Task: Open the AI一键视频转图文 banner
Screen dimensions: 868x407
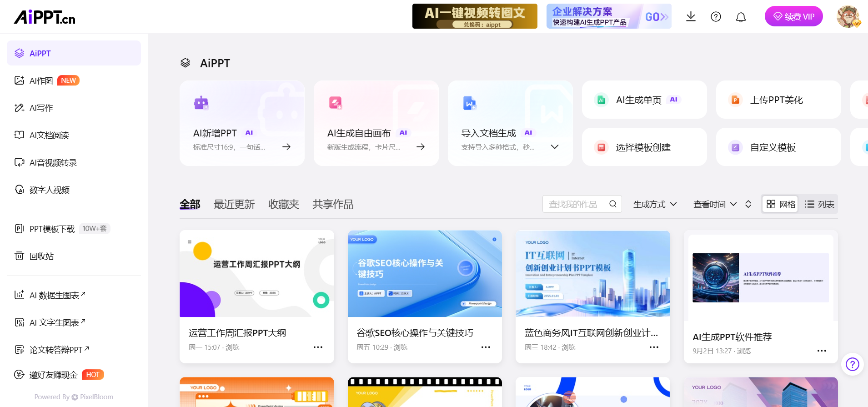Action: (475, 16)
